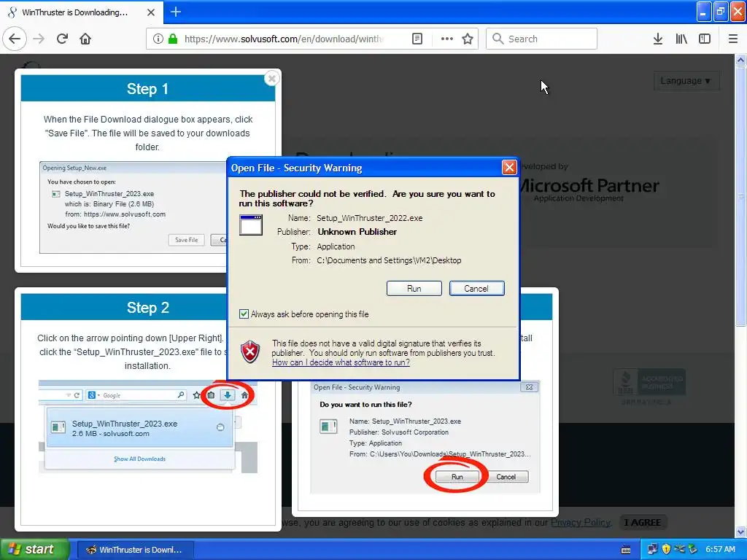Click the BBB Accredited Business badge

(x=649, y=386)
